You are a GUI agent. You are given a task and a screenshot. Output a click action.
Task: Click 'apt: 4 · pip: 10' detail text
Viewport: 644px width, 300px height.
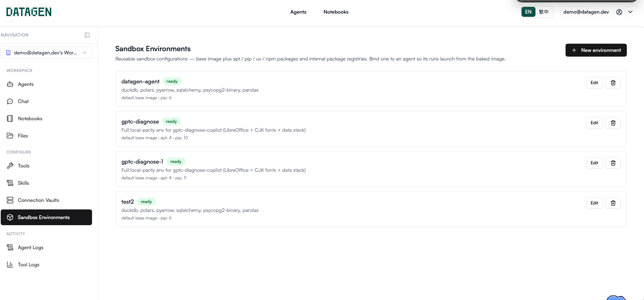pyautogui.click(x=174, y=138)
